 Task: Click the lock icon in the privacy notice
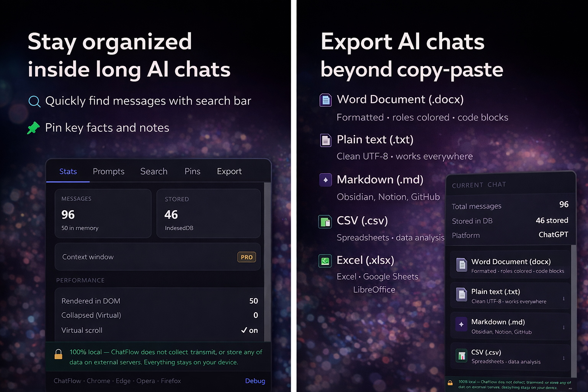58,354
